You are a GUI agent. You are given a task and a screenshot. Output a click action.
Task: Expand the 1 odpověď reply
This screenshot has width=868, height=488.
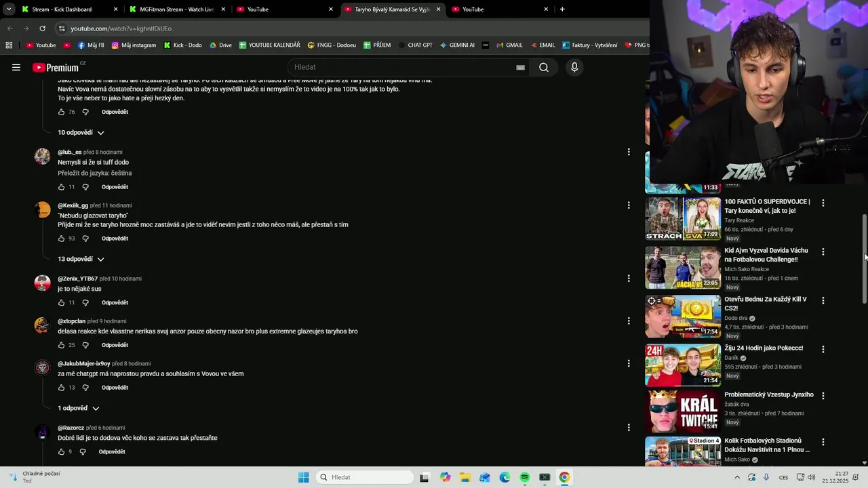(x=79, y=408)
